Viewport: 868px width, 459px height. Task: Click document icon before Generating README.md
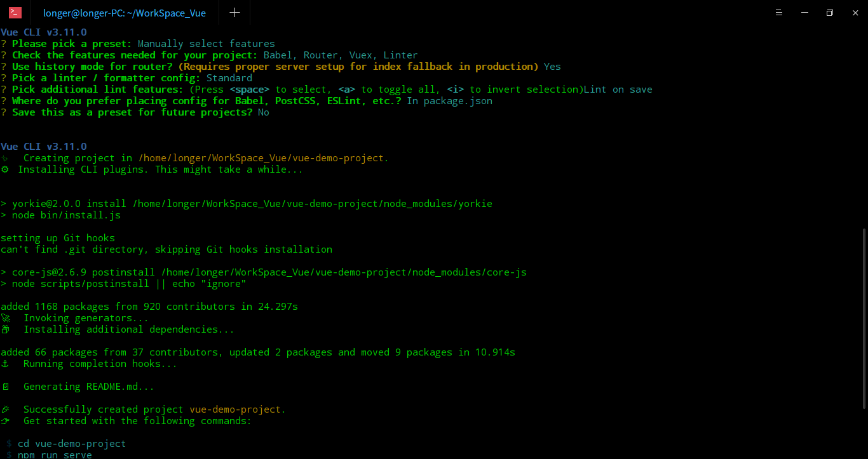[5, 387]
